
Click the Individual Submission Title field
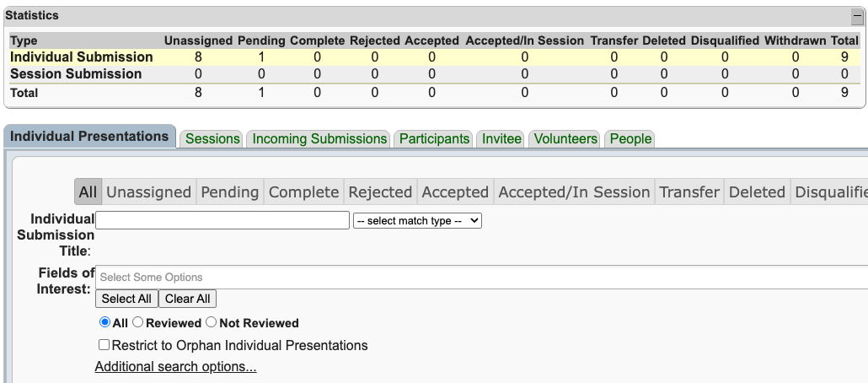[x=222, y=220]
